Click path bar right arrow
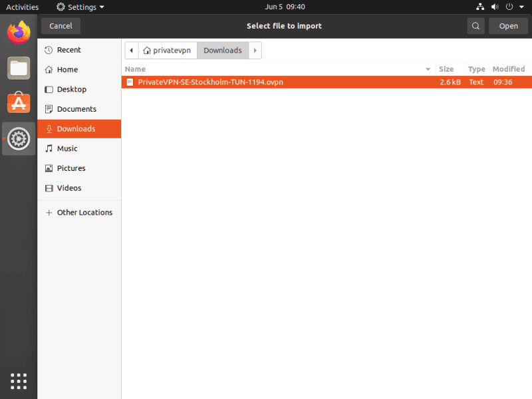Image resolution: width=532 pixels, height=399 pixels. (255, 51)
